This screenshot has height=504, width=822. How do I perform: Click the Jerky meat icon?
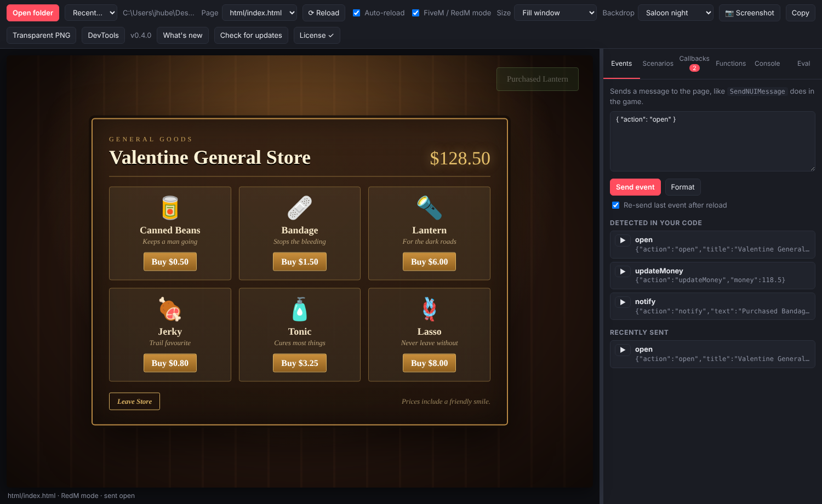[x=170, y=310]
